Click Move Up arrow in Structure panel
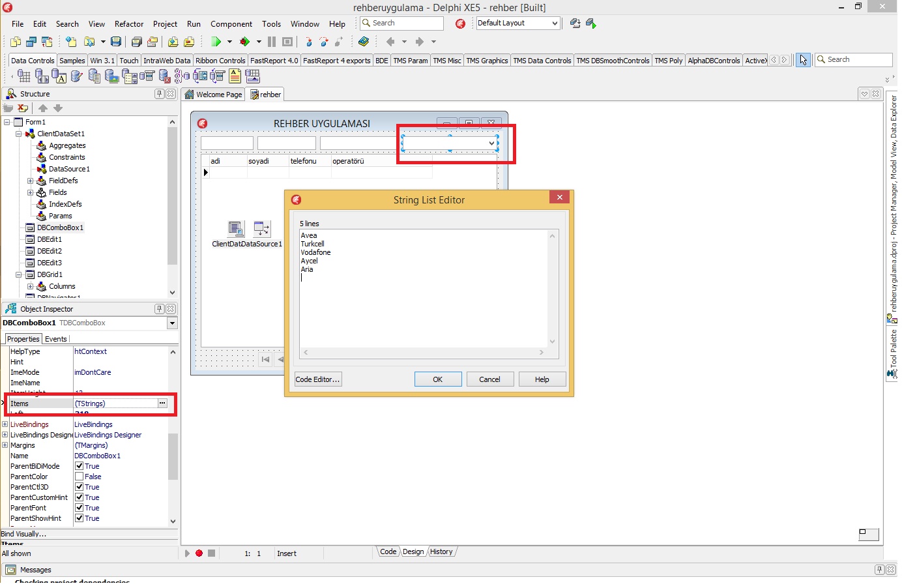Screen dimensions: 902x588 click(43, 108)
